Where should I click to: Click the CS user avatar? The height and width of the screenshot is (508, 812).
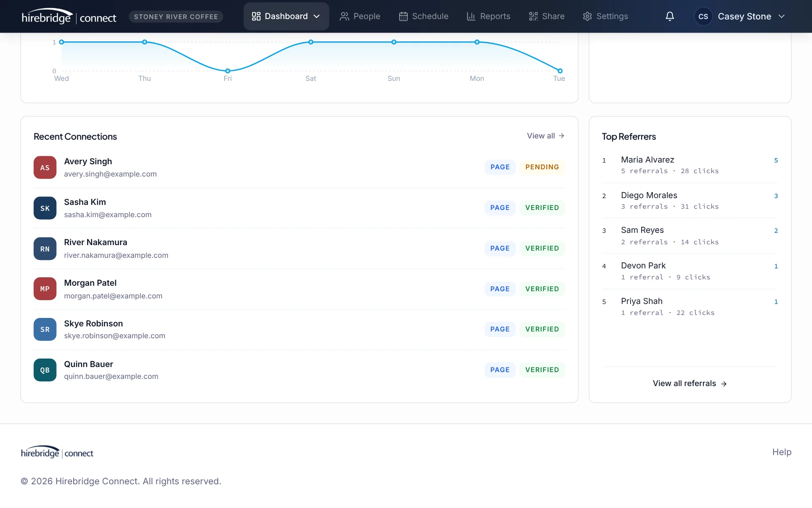[703, 17]
